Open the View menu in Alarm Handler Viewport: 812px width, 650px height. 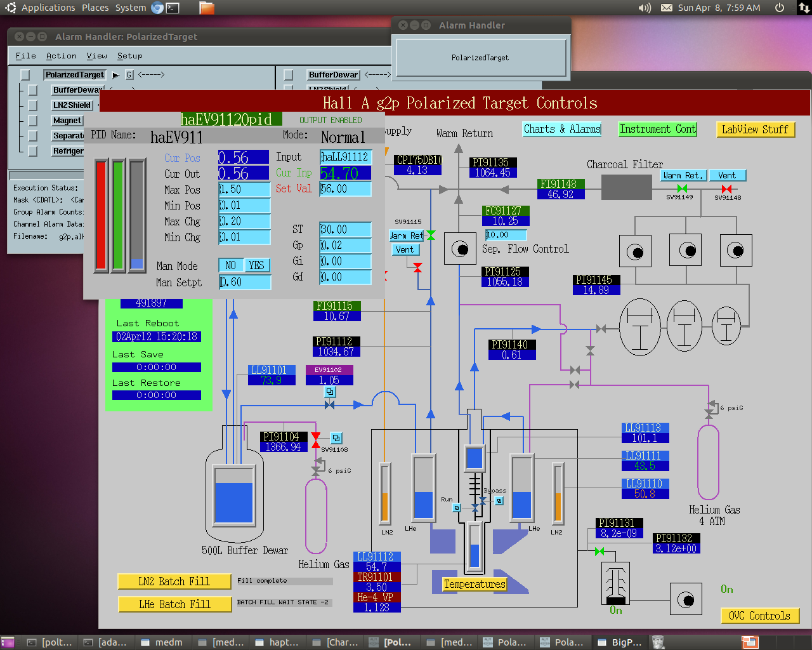point(97,56)
